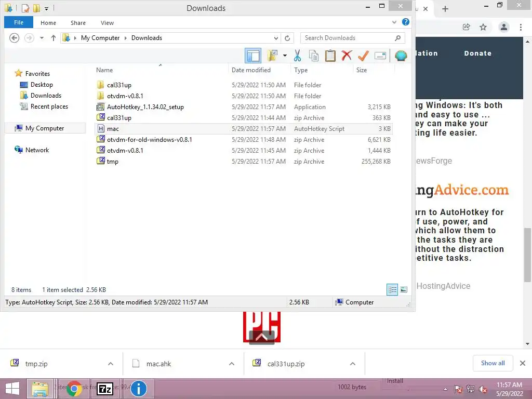Click the red X Delete icon
Image resolution: width=532 pixels, height=399 pixels.
coord(347,55)
